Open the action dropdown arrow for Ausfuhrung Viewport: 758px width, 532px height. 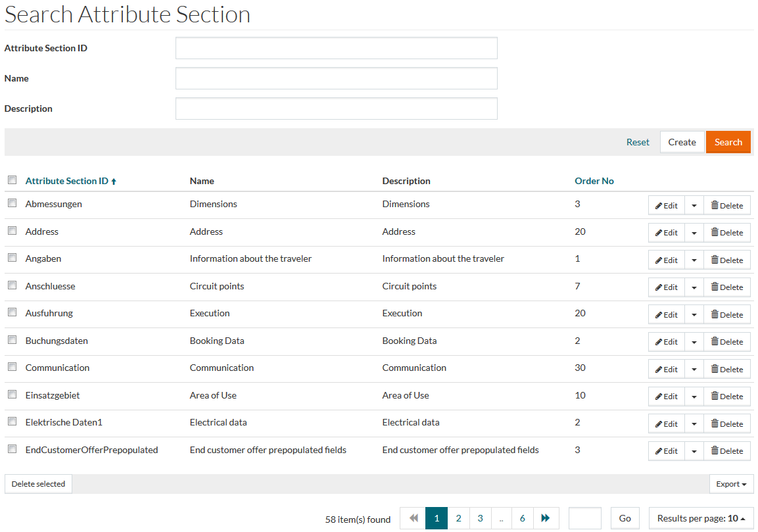pos(694,315)
